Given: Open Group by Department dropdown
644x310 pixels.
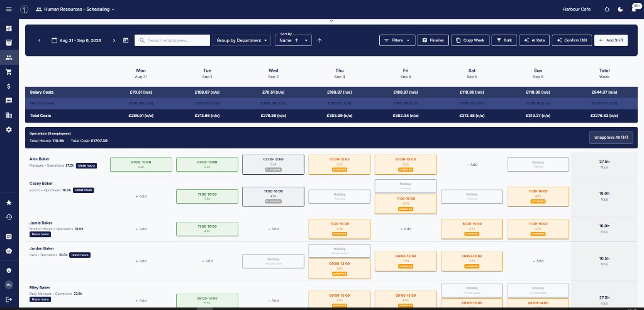Looking at the screenshot, I should pos(241,40).
